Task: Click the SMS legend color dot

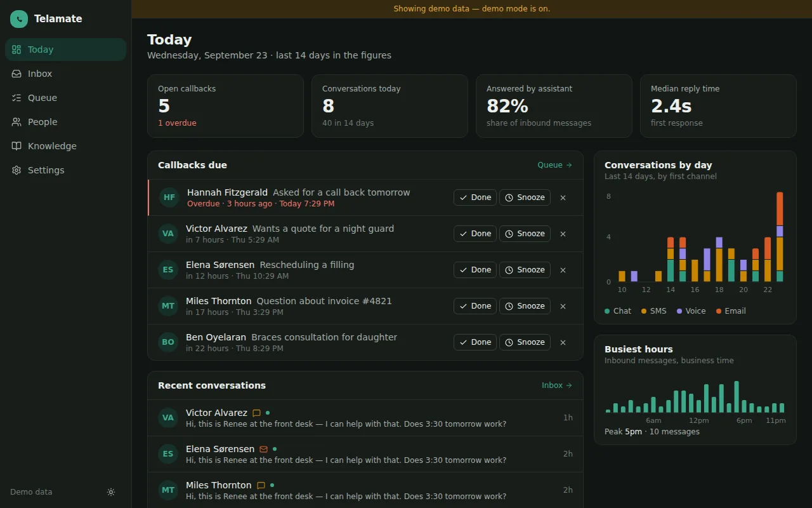Action: (644, 311)
